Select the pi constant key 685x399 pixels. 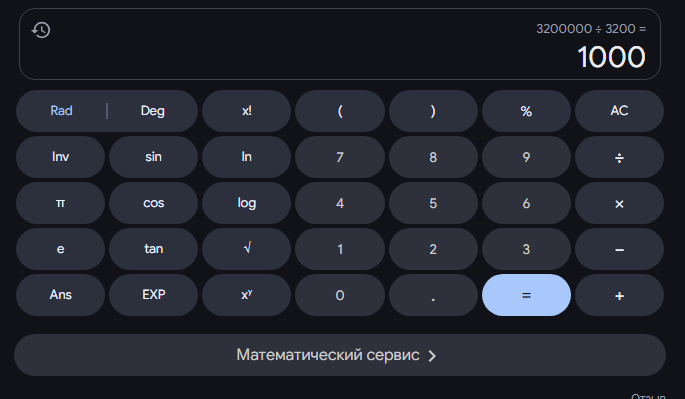click(x=60, y=203)
